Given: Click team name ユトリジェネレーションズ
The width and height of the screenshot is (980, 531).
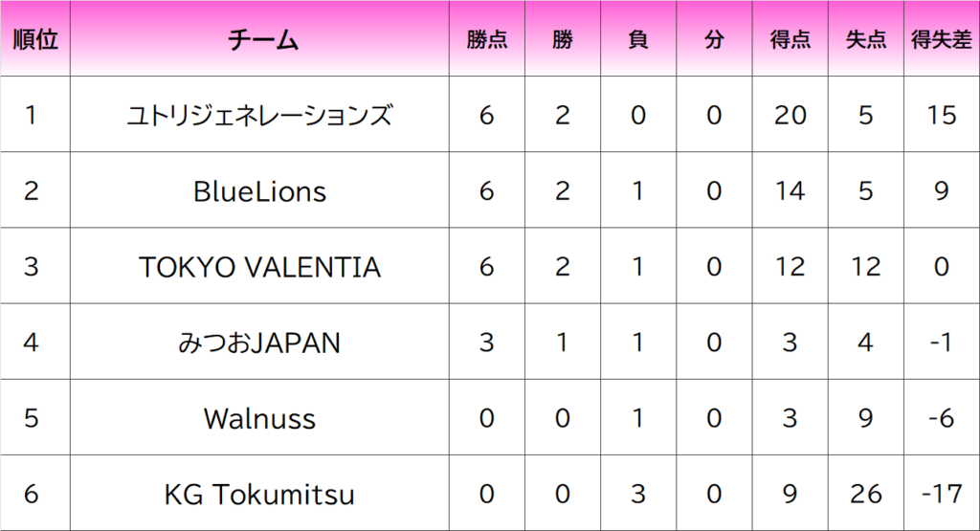Looking at the screenshot, I should click(x=259, y=115).
